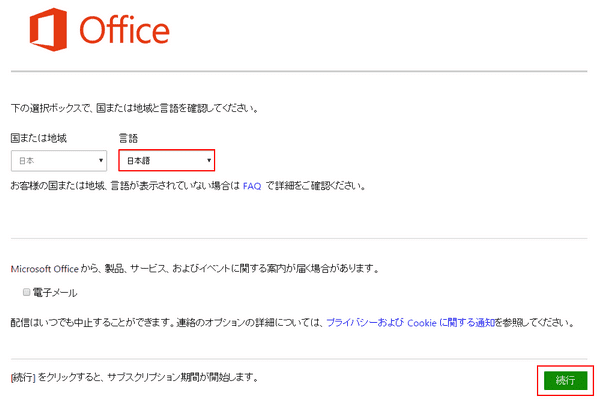Click the sentence beginning Microsoft Office から

click(195, 269)
